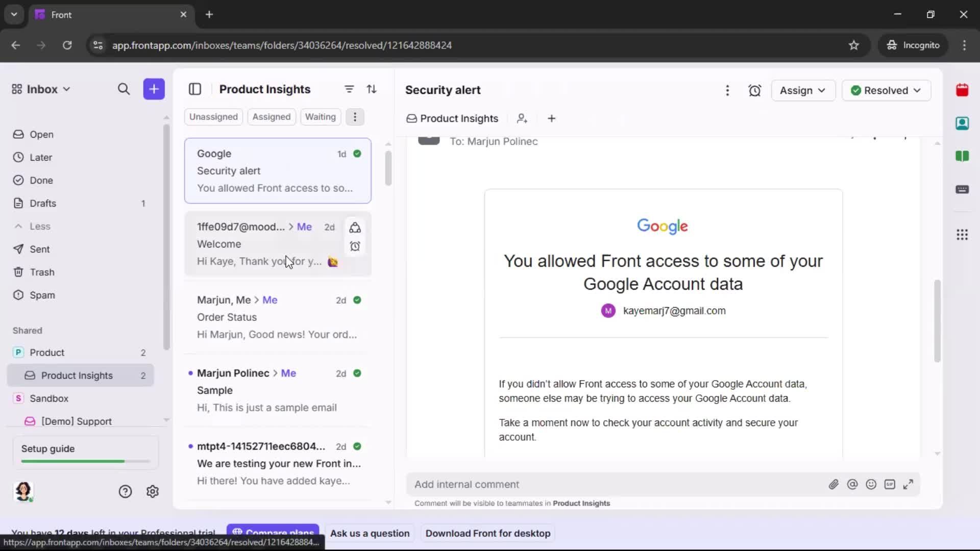This screenshot has height=551, width=980.
Task: Toggle the conversation list sidebar visibility
Action: point(195,89)
